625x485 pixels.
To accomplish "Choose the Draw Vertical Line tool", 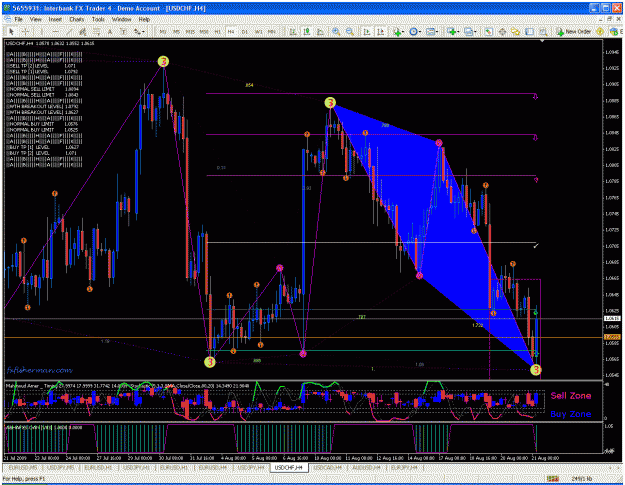I will click(41, 31).
